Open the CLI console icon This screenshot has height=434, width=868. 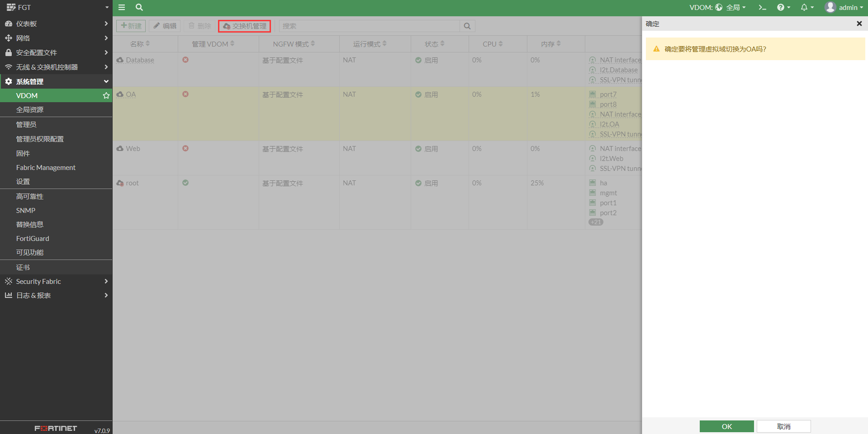tap(762, 7)
